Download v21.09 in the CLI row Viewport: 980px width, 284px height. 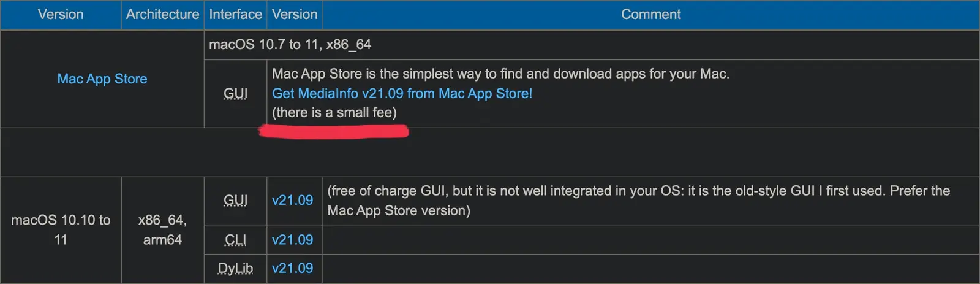pyautogui.click(x=292, y=240)
